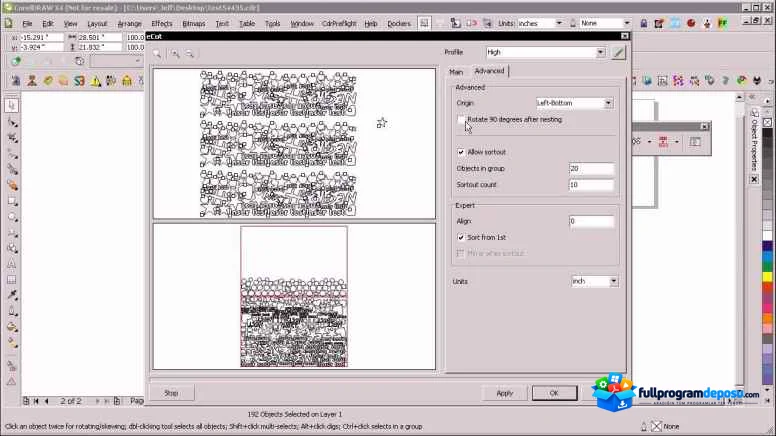
Task: Pick the dark blue swatch in the color palette
Action: [x=767, y=246]
